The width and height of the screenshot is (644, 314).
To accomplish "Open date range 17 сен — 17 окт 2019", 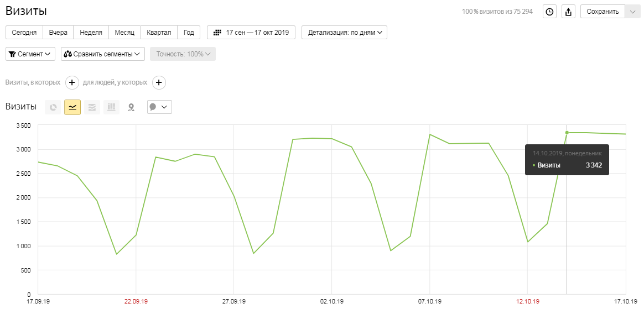I will point(251,33).
